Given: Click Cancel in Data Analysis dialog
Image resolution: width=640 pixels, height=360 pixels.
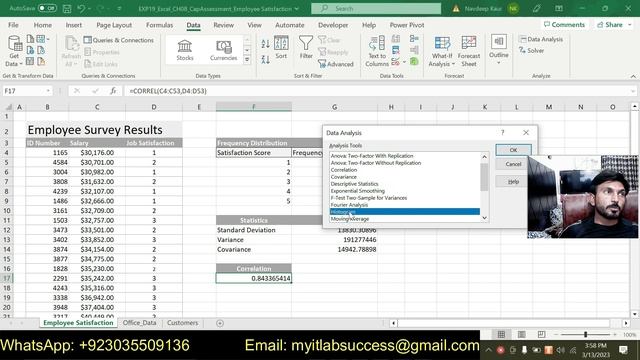Looking at the screenshot, I should pos(513,164).
